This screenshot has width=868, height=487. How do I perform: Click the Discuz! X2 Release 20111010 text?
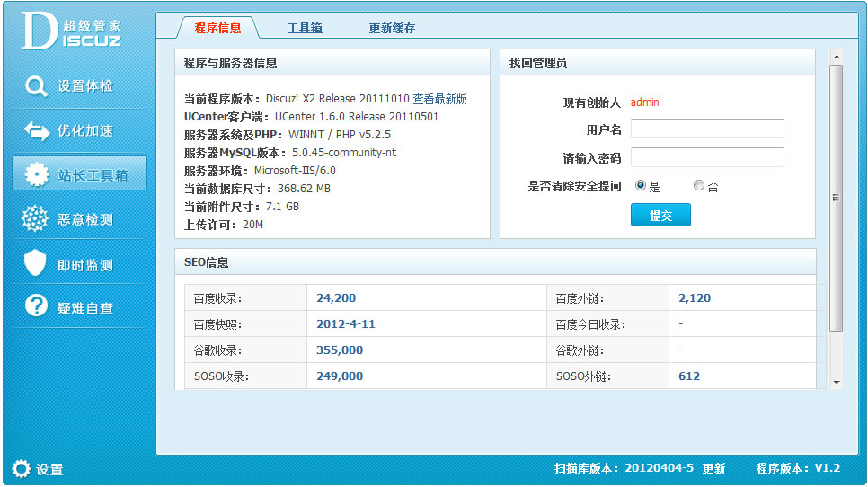click(x=337, y=99)
